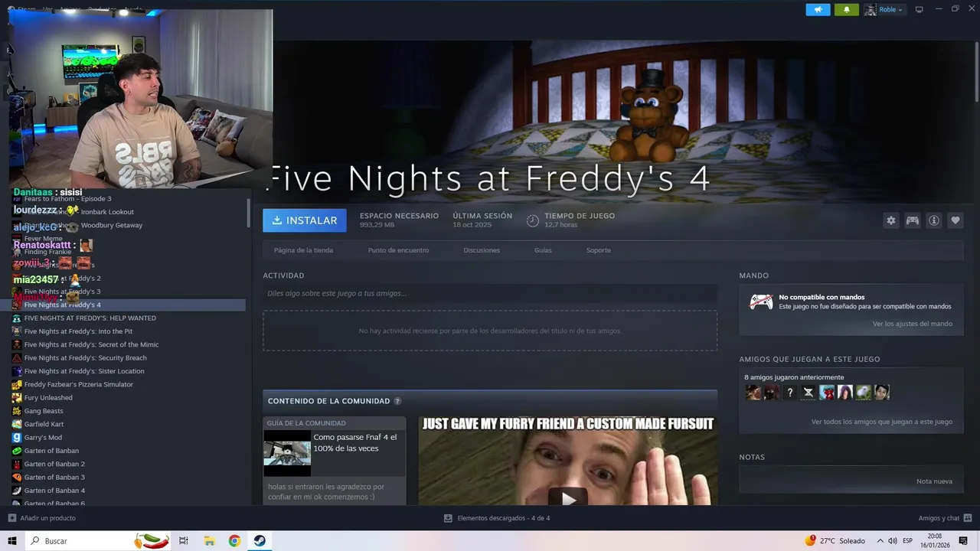Open weather widget '27°C Soleado'

click(835, 541)
